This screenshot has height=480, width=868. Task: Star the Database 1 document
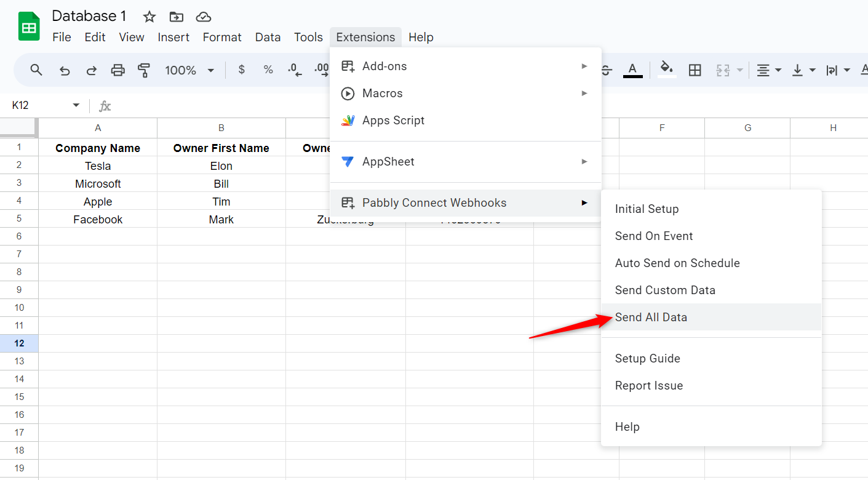tap(149, 17)
